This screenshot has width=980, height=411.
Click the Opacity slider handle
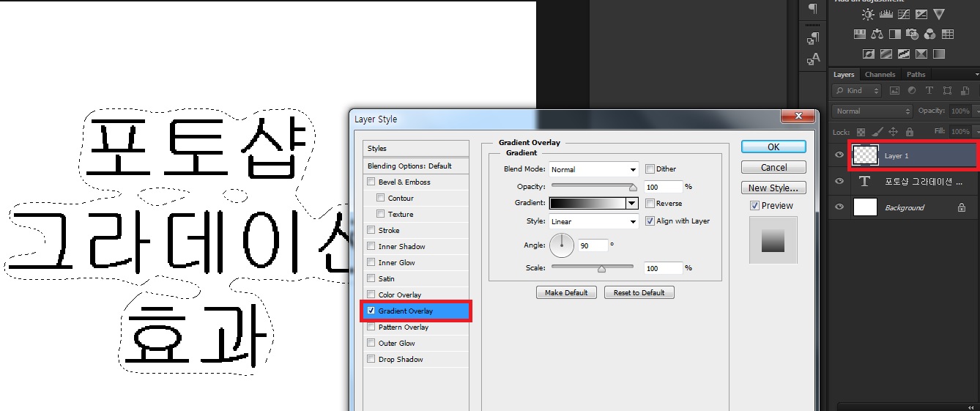click(x=634, y=188)
